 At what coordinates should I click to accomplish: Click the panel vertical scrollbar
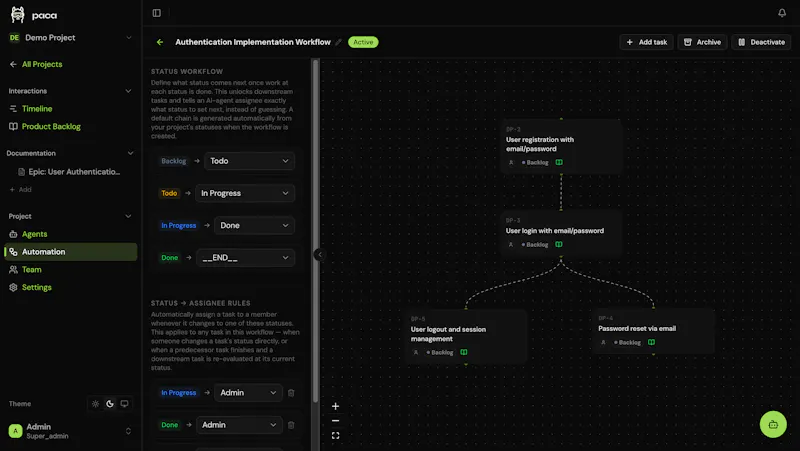click(x=315, y=231)
